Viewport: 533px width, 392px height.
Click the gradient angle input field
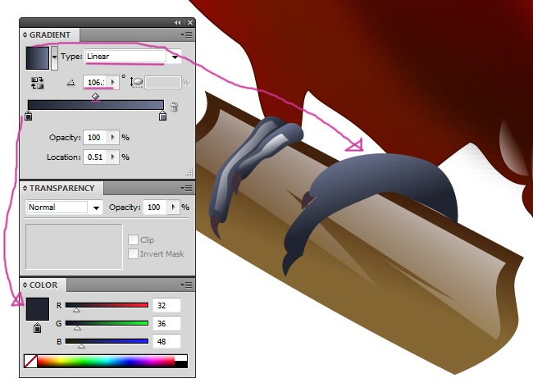click(x=96, y=83)
